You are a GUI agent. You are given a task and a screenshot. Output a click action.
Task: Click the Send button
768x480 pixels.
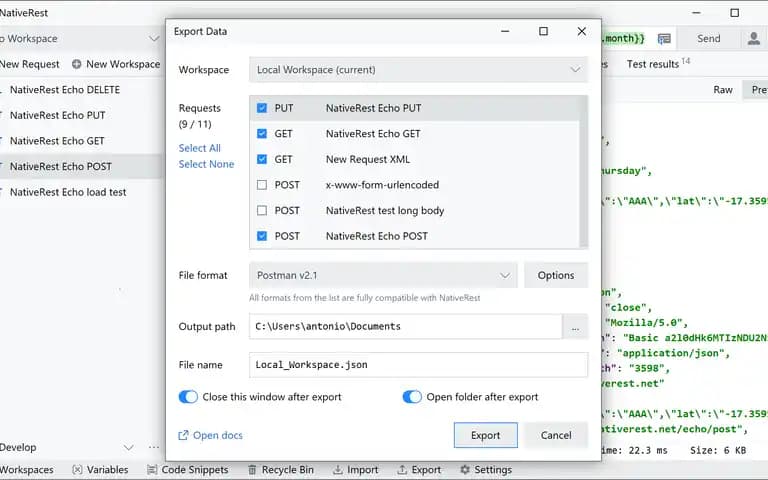coord(709,39)
